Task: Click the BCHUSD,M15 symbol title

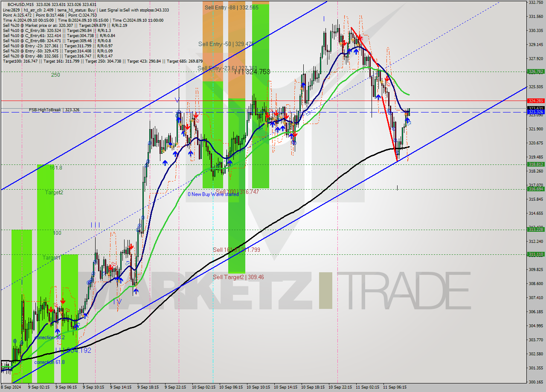Action: 20,4
